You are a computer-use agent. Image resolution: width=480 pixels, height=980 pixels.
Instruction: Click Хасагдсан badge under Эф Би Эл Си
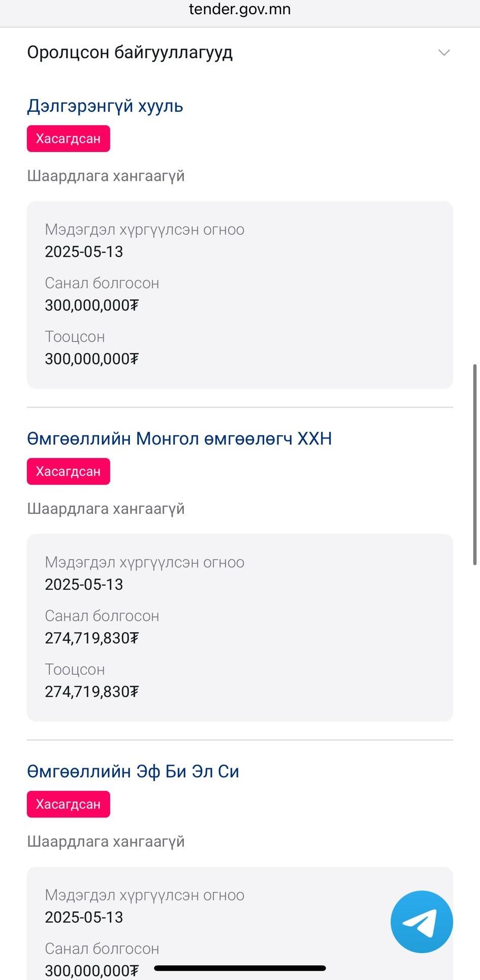(x=69, y=804)
